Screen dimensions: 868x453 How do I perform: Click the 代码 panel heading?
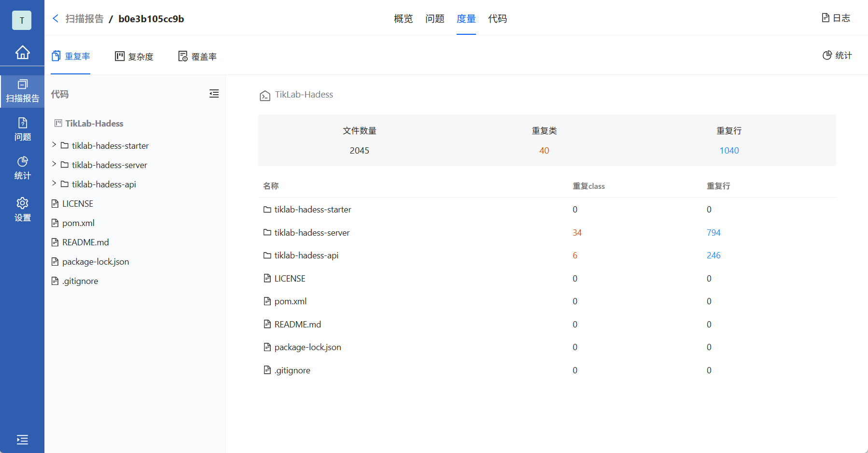coord(60,94)
